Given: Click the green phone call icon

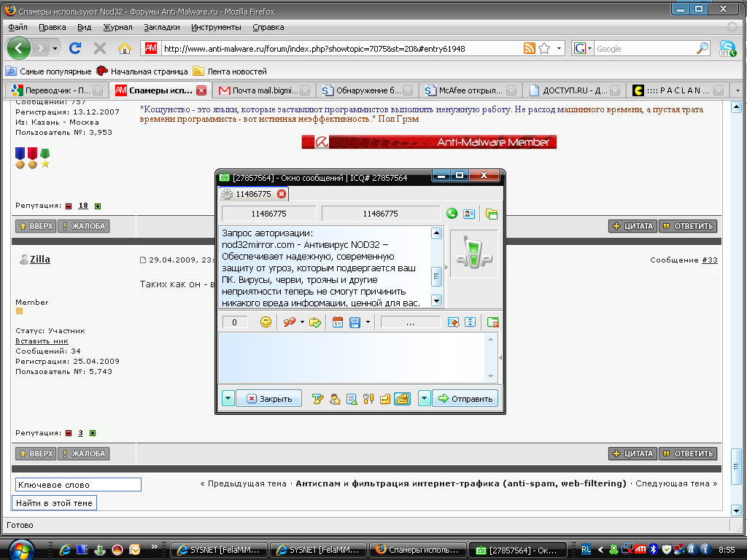Looking at the screenshot, I should pos(452,214).
